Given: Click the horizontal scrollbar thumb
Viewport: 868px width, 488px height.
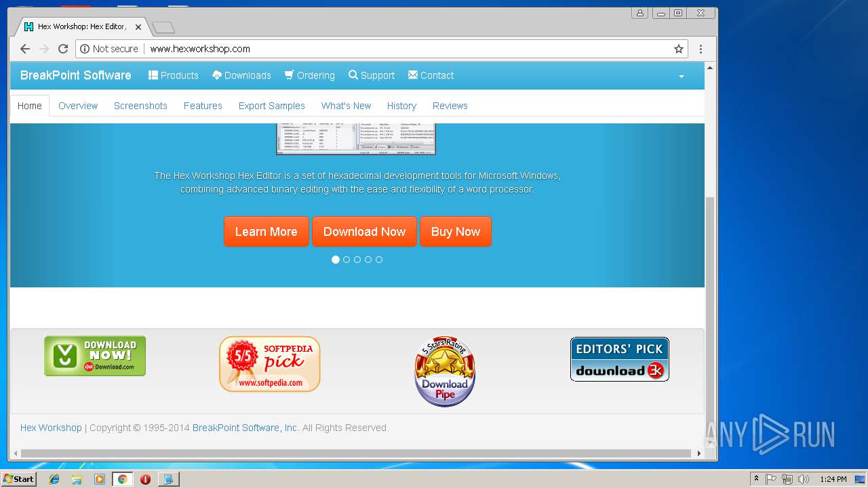Looking at the screenshot, I should [x=356, y=453].
